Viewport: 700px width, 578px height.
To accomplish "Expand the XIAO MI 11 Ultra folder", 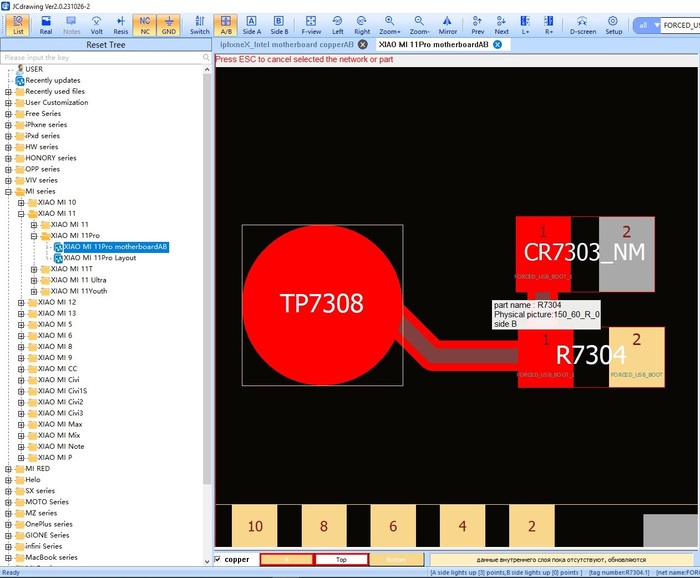I will pos(33,280).
